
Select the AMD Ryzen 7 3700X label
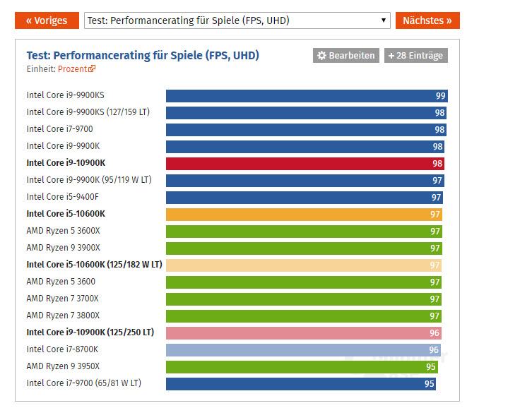point(62,299)
